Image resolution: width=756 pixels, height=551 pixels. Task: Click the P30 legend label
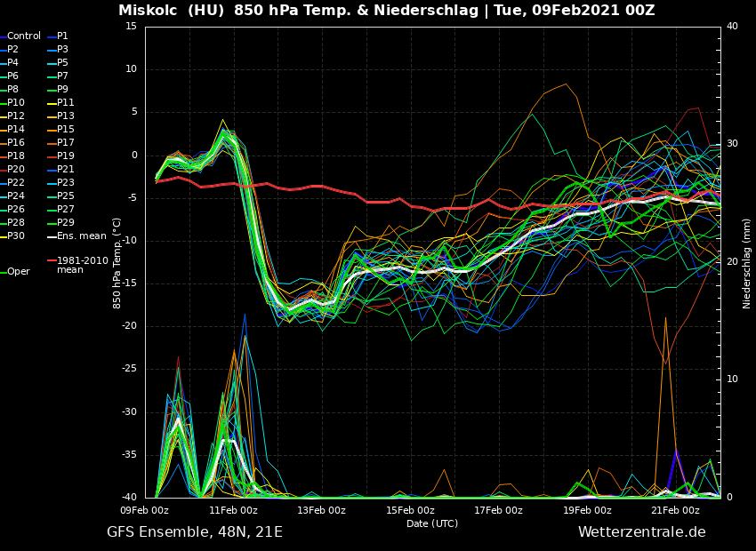(16, 236)
